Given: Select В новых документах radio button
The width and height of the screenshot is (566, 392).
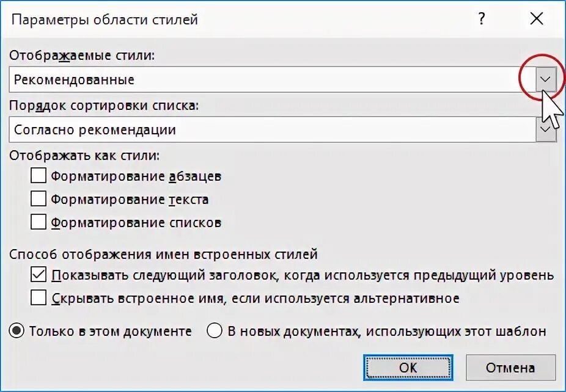Looking at the screenshot, I should tap(214, 331).
